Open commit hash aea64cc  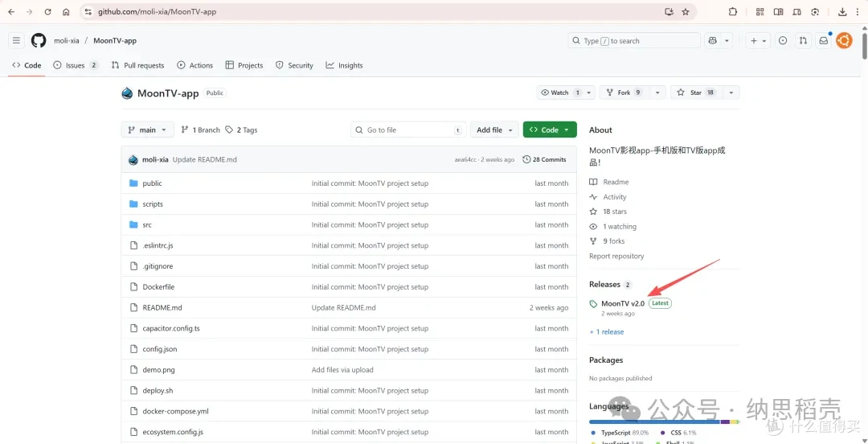point(465,159)
